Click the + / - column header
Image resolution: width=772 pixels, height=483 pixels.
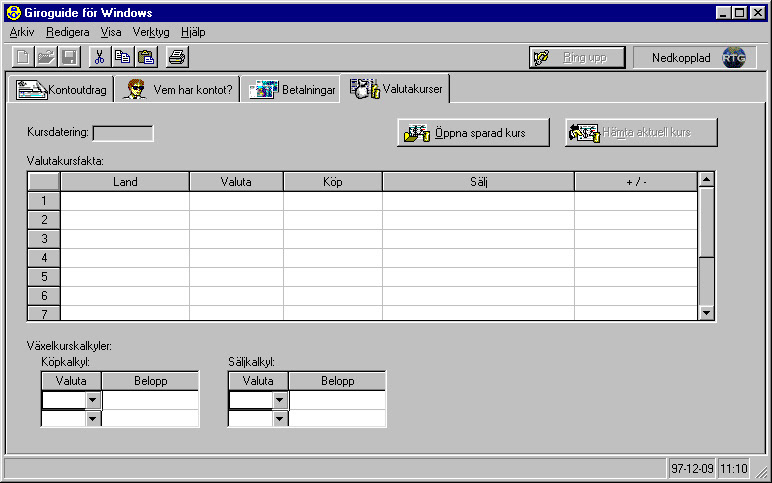pos(636,182)
